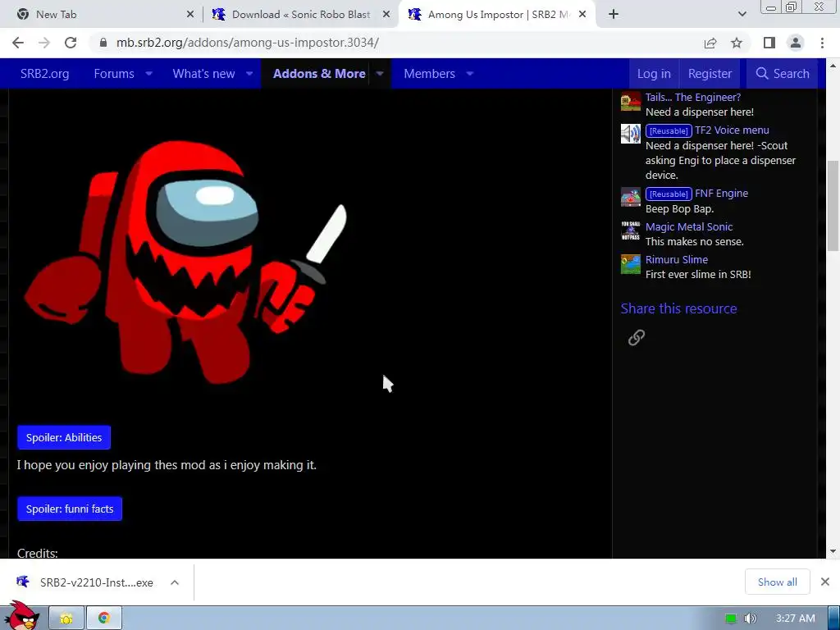This screenshot has height=630, width=840.
Task: Close the Download Sonic Robo Blast tab
Action: 386,15
